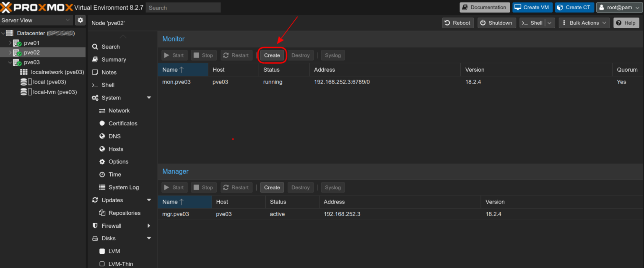The width and height of the screenshot is (644, 268).
Task: Click the Help button
Action: (626, 23)
